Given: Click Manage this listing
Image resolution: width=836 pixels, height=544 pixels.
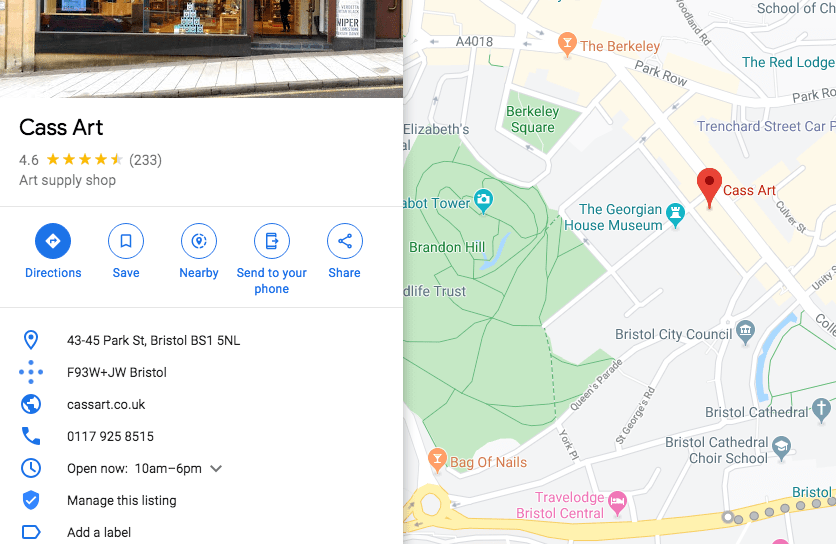Looking at the screenshot, I should 122,500.
